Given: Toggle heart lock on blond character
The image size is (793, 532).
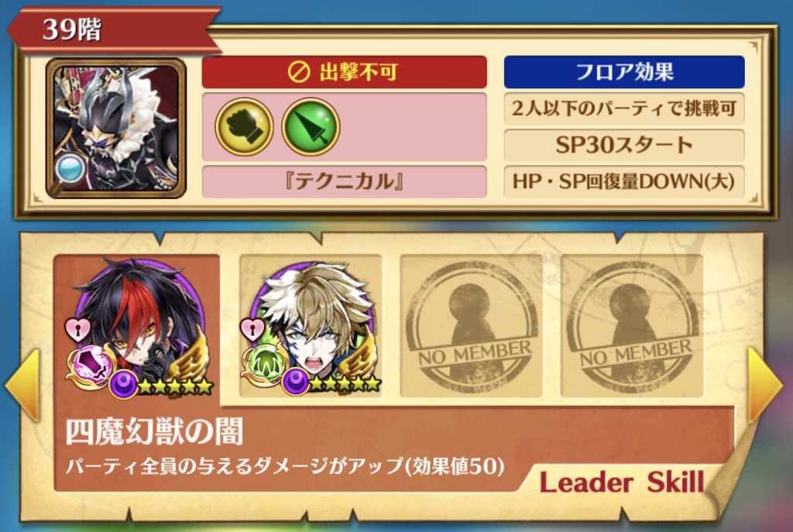Looking at the screenshot, I should [252, 329].
